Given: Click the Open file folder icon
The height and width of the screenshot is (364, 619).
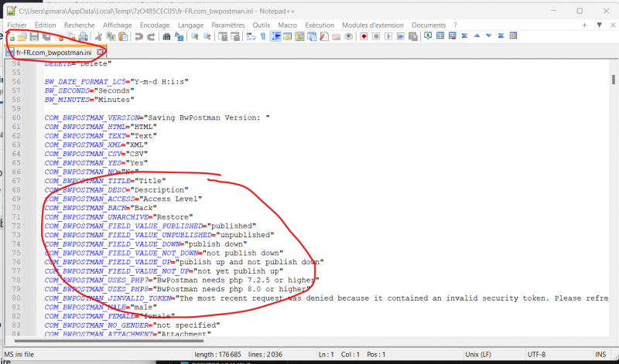Looking at the screenshot, I should (x=22, y=36).
